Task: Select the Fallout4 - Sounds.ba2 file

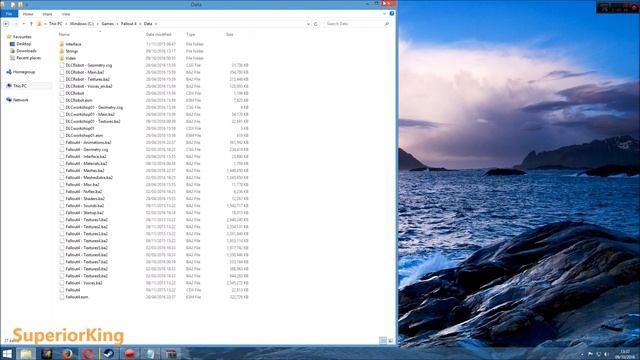Action: [x=84, y=206]
